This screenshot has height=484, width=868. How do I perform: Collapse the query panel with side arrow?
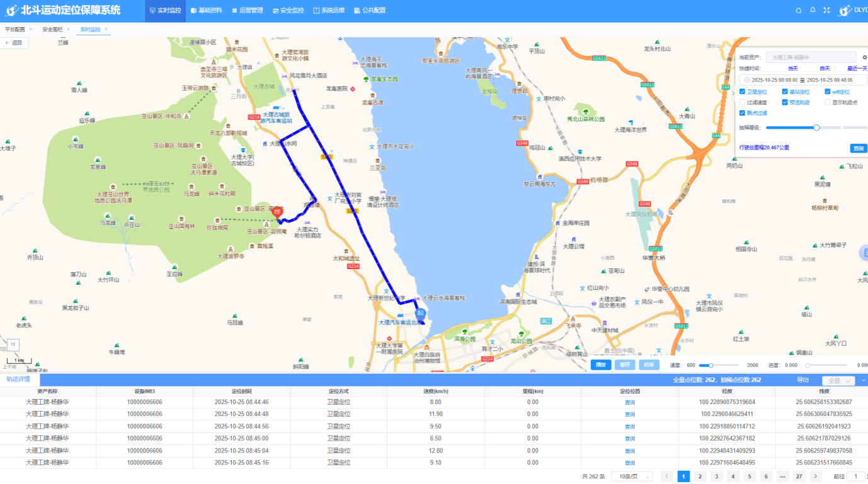[x=733, y=93]
